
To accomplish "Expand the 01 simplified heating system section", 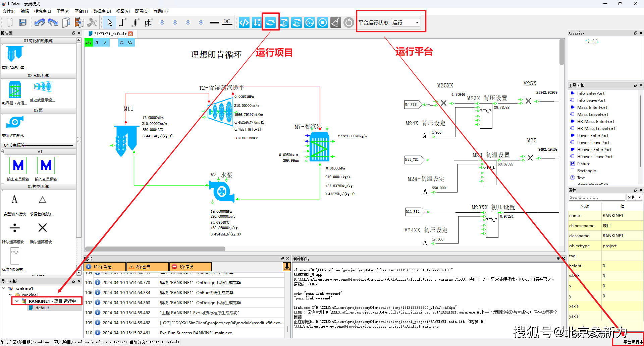I will click(x=38, y=41).
